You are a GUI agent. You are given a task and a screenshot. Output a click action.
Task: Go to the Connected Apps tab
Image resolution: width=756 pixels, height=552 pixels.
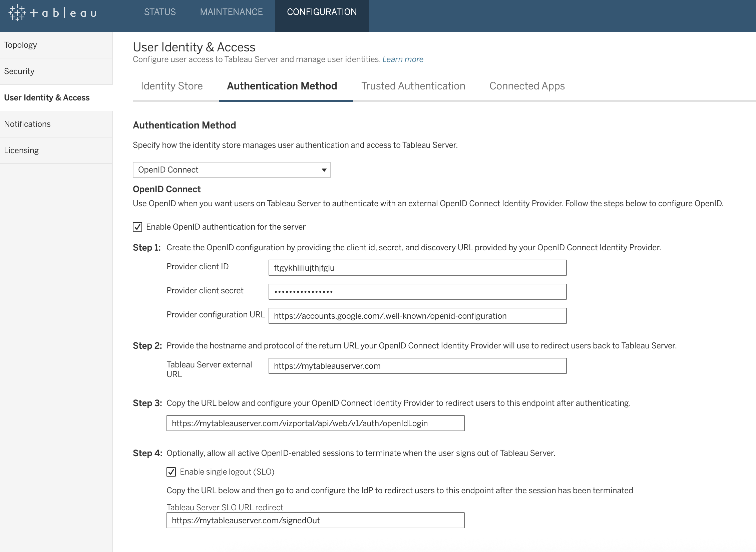(527, 86)
